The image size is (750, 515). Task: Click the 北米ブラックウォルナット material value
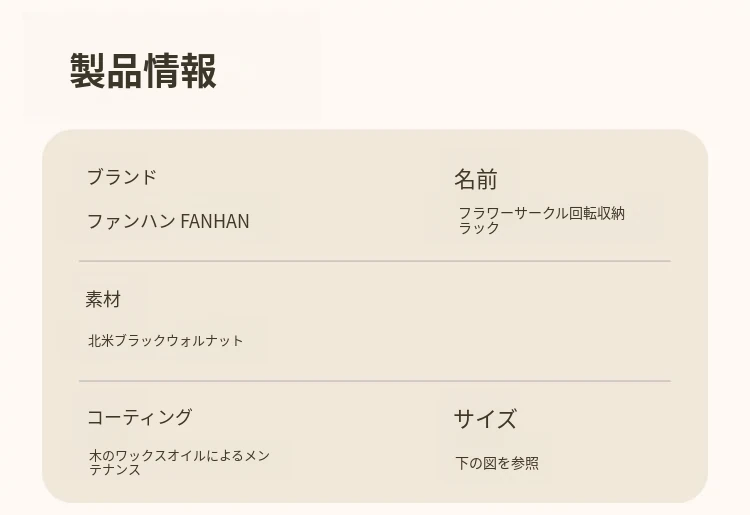(x=165, y=341)
